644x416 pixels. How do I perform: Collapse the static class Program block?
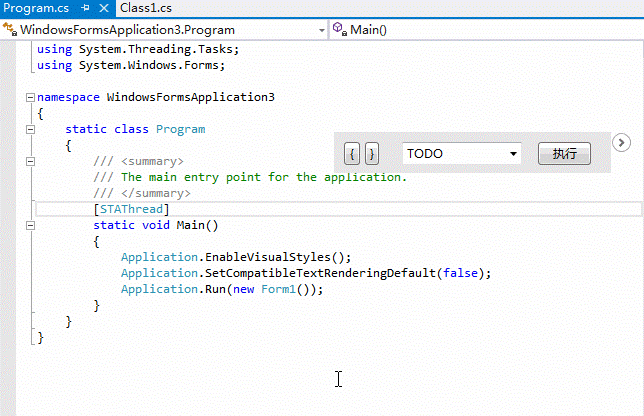[x=30, y=129]
